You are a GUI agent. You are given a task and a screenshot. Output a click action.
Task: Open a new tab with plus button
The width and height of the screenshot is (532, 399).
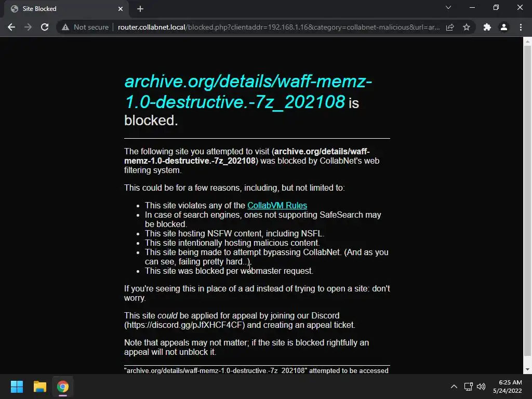[x=140, y=9]
